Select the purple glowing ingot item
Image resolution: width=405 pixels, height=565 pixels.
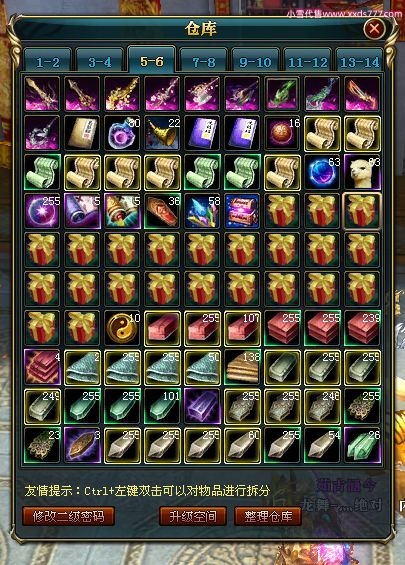(x=202, y=406)
